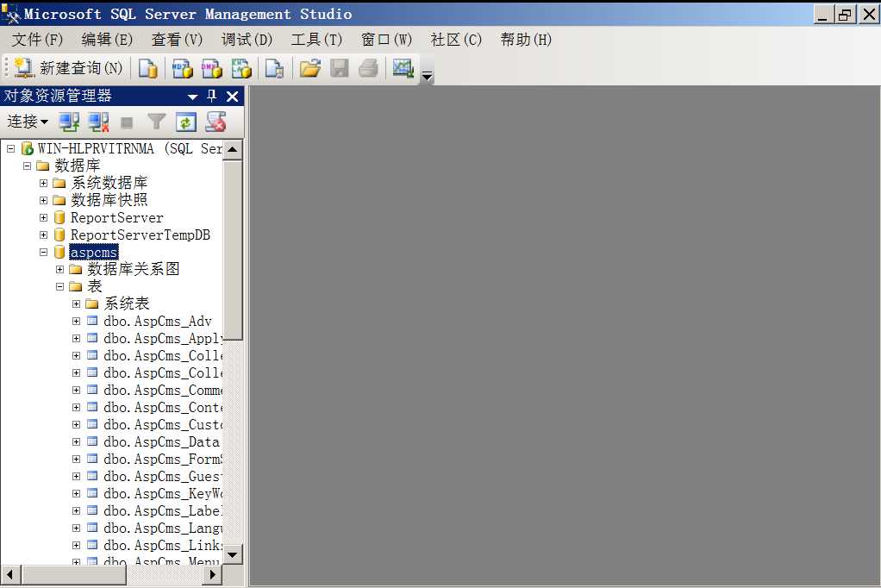The width and height of the screenshot is (881, 588).
Task: Expand the dbo.AspCms_Adv table
Action: (76, 321)
